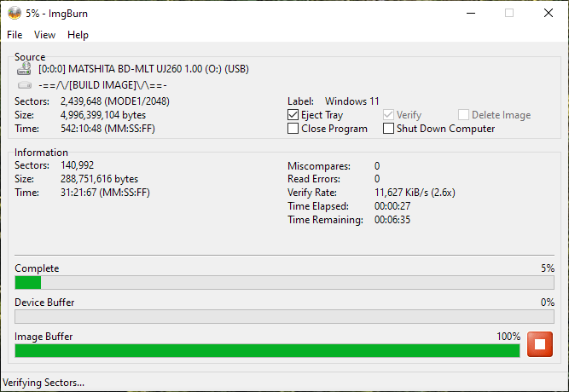This screenshot has height=392, width=569.
Task: Click the Complete progress bar
Action: [284, 282]
